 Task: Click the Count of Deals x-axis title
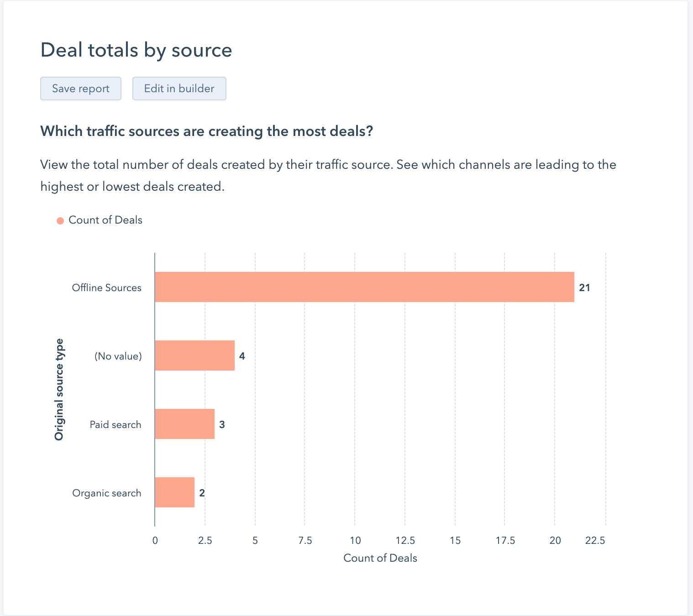380,558
